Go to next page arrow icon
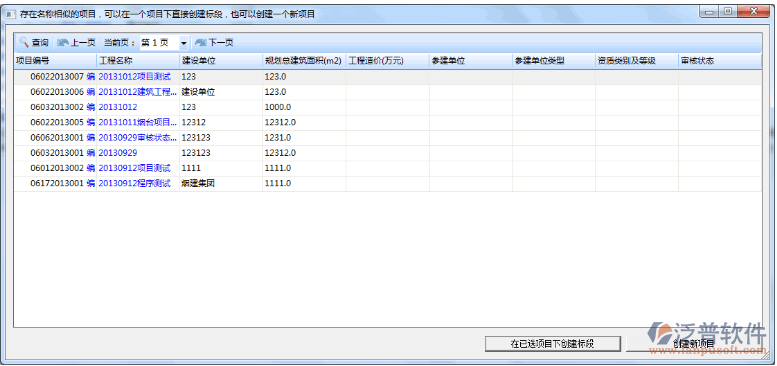This screenshot has height=366, width=777. coord(200,43)
